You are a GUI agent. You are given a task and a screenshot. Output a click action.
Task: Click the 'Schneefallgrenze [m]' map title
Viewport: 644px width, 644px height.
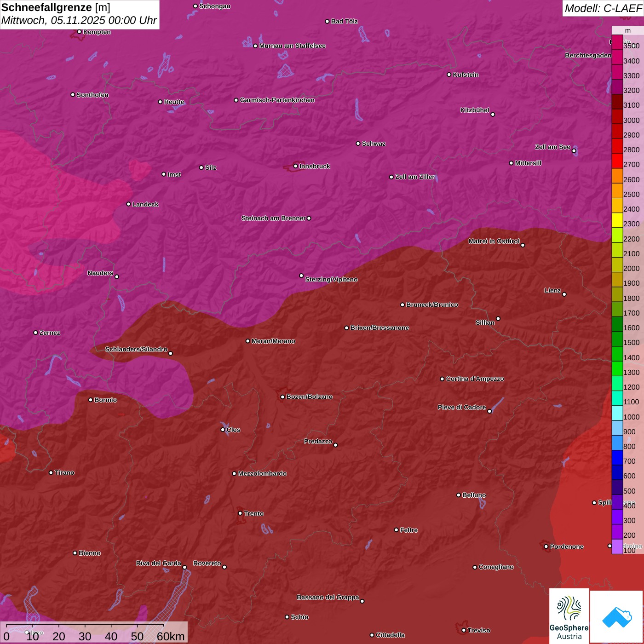tap(56, 7)
